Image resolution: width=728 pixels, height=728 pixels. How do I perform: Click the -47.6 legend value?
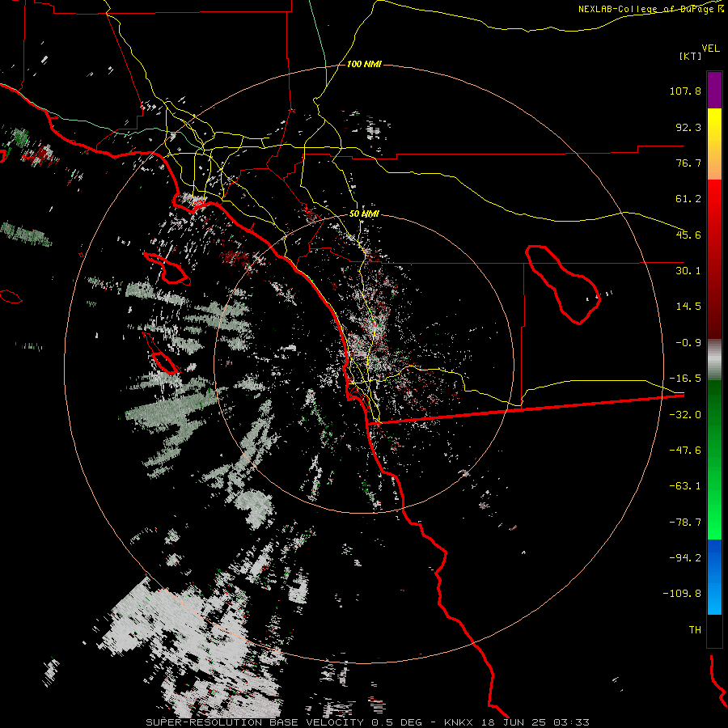point(685,451)
